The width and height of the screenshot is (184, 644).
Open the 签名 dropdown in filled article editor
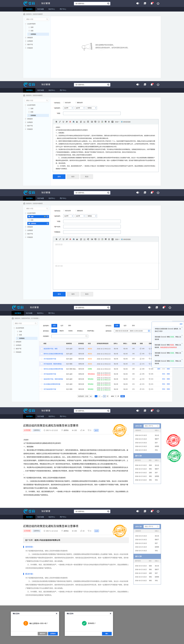117,122
